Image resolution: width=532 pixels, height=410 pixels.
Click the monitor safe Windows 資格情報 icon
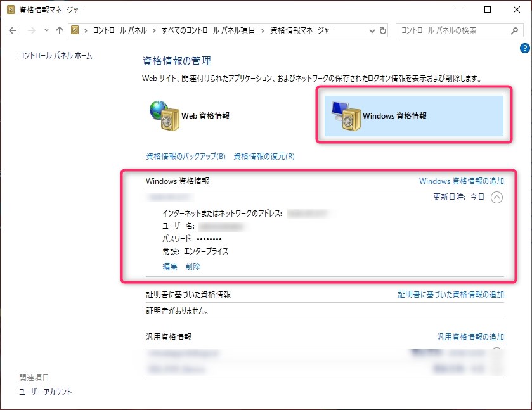point(346,116)
